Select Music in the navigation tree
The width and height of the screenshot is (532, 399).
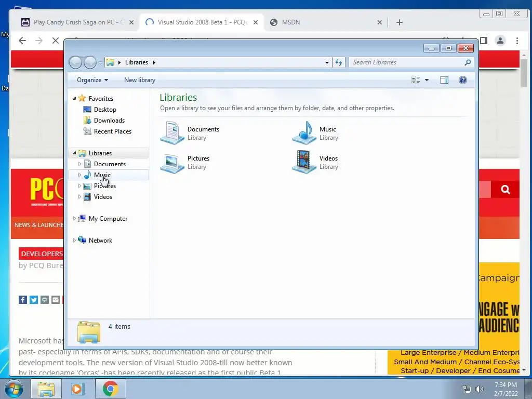point(102,175)
